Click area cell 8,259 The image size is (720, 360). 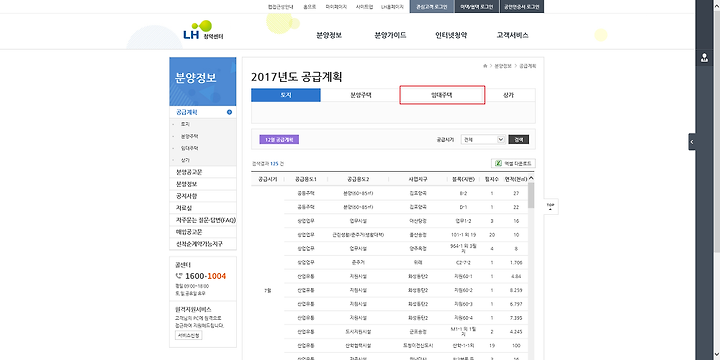coord(516,290)
